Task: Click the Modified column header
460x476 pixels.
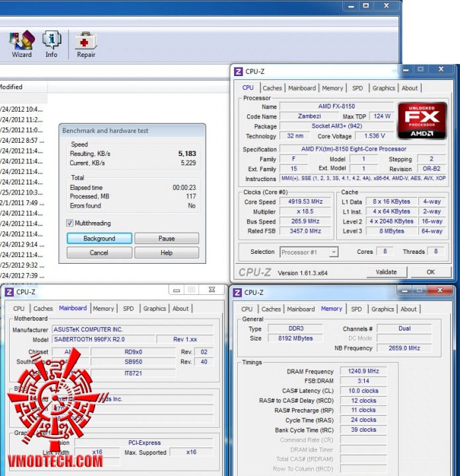Action: tap(23, 87)
